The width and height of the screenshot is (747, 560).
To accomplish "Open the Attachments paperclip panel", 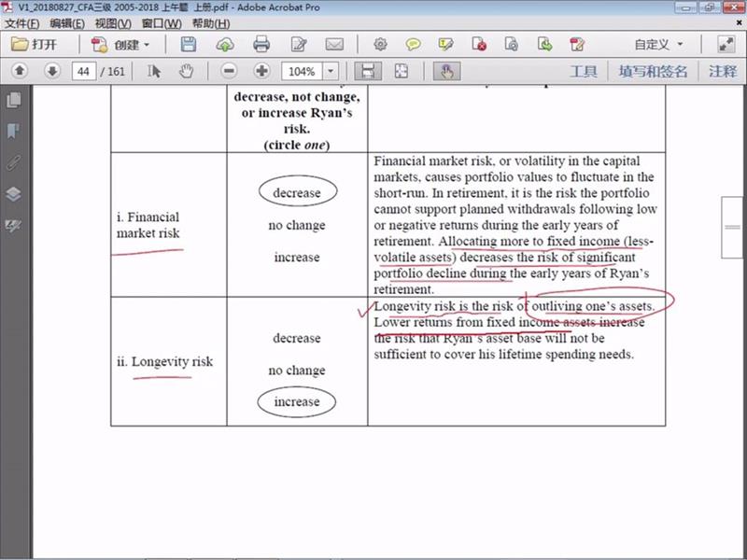I will click(x=13, y=162).
